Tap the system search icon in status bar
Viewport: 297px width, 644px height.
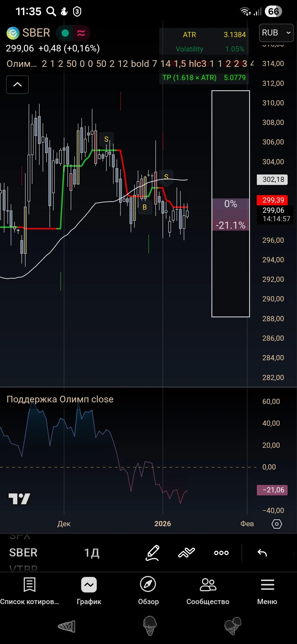(51, 11)
